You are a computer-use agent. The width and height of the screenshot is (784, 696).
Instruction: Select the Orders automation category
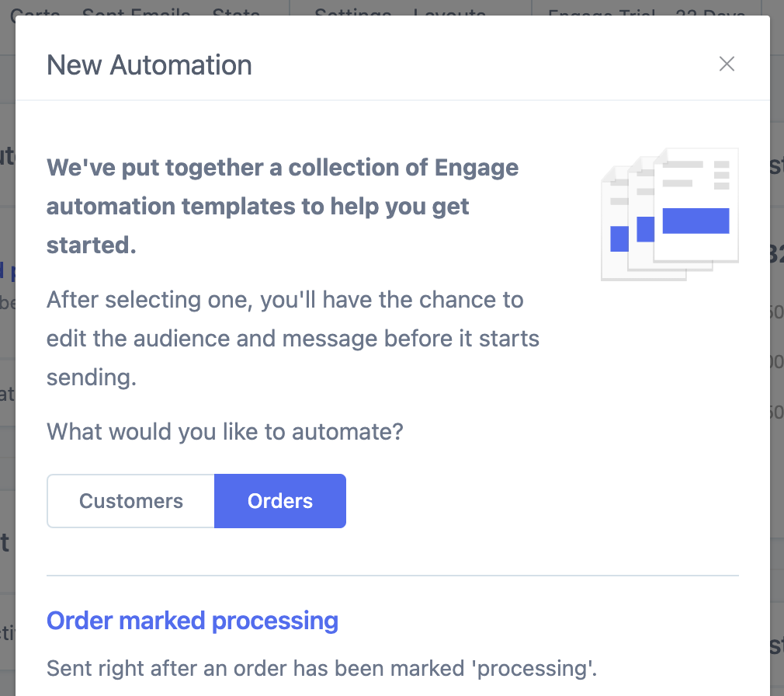pos(280,501)
